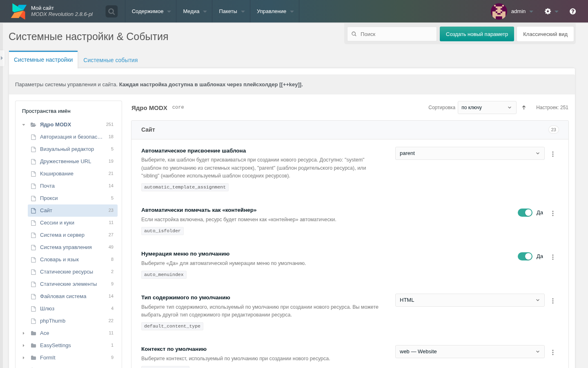Expand the EasySettings namespace

pyautogui.click(x=24, y=346)
